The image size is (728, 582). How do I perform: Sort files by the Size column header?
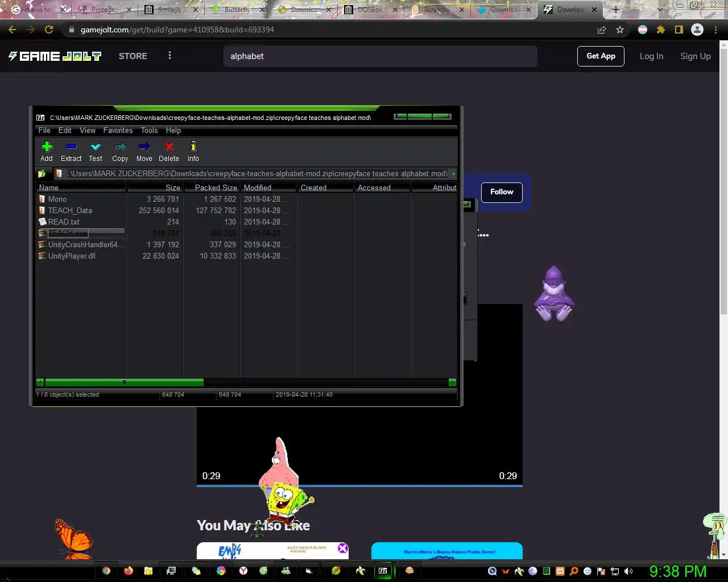click(x=155, y=188)
